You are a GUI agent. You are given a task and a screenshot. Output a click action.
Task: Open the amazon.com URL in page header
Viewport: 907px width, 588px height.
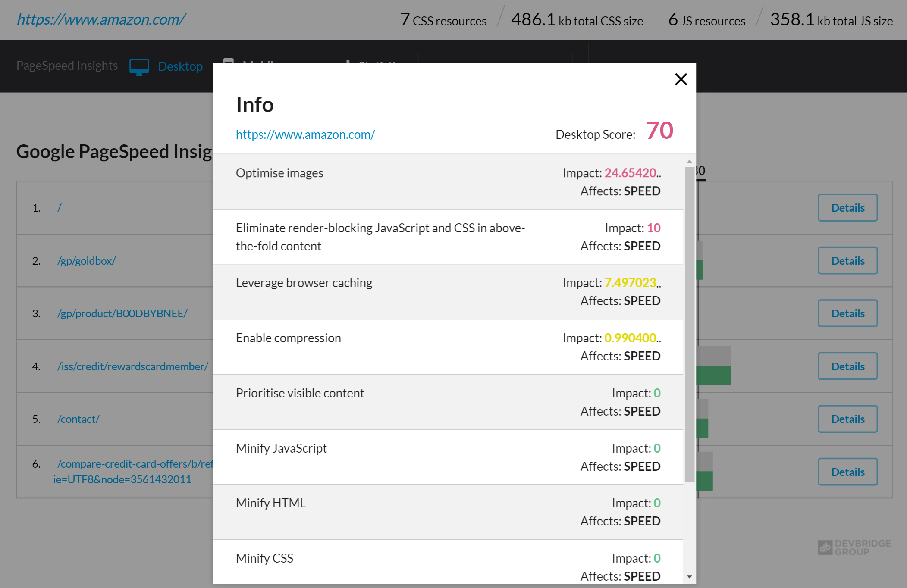(101, 19)
